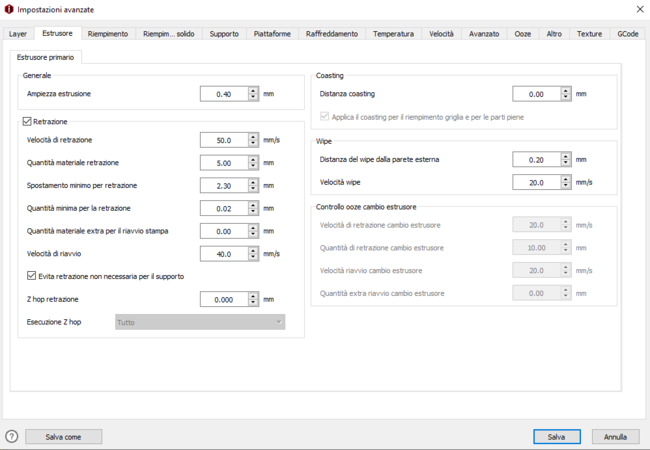
Task: Close the Impostazioni avanzate dialog
Action: [640, 9]
